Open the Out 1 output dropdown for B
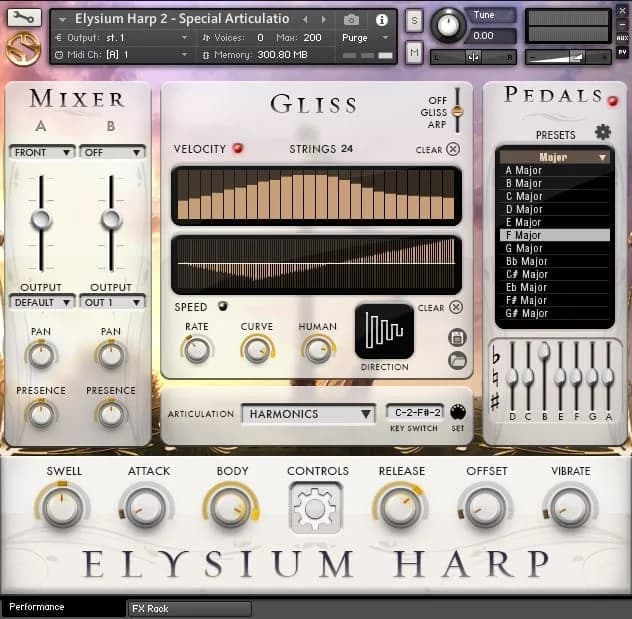This screenshot has height=619, width=632. [112, 302]
